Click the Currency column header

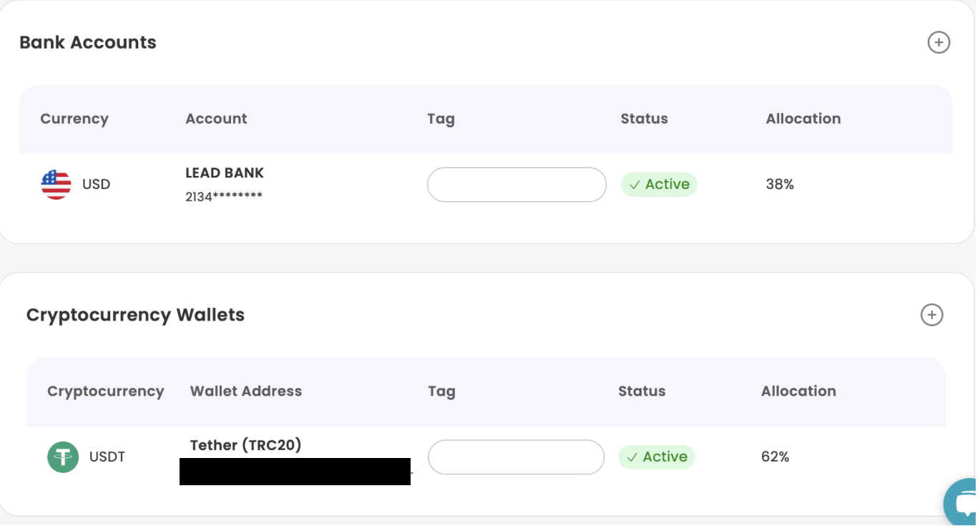(x=74, y=119)
